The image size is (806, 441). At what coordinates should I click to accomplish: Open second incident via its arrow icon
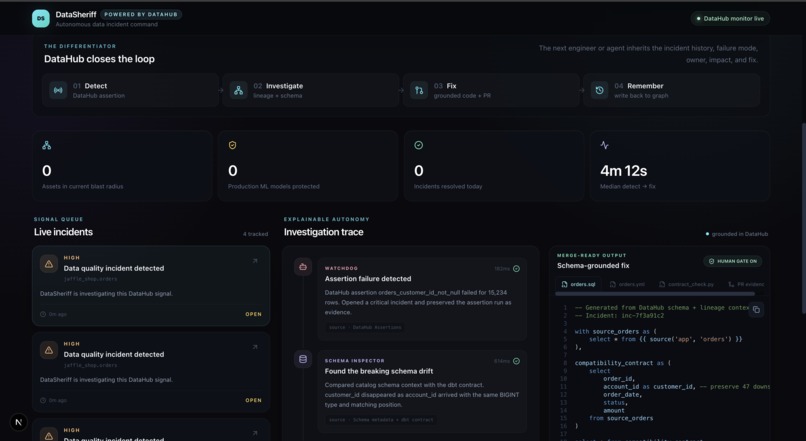[255, 347]
